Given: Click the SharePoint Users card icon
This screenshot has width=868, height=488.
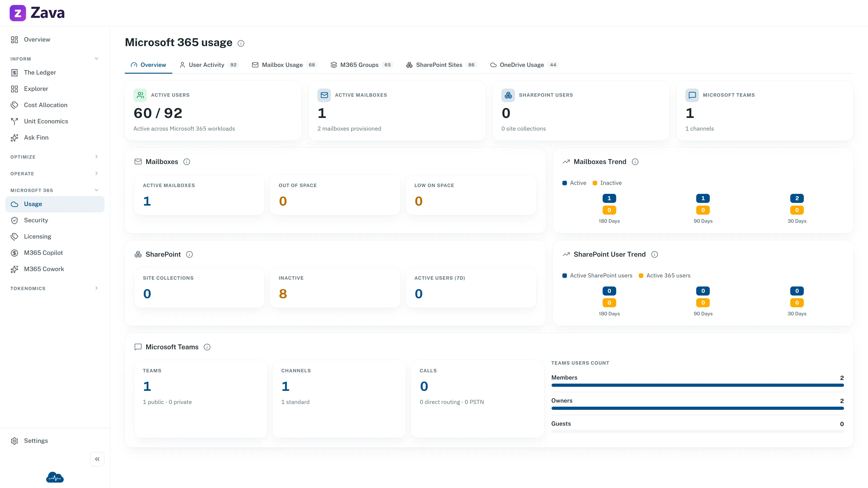Looking at the screenshot, I should point(508,95).
